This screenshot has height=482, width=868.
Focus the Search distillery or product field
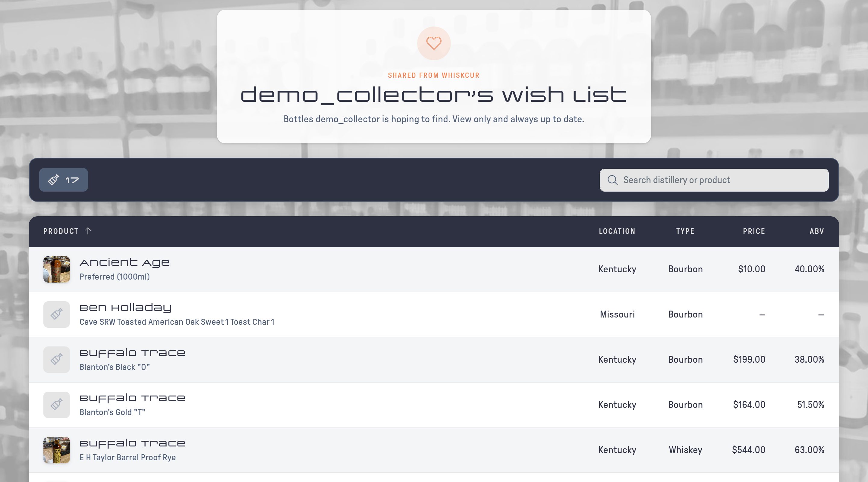[x=714, y=180]
